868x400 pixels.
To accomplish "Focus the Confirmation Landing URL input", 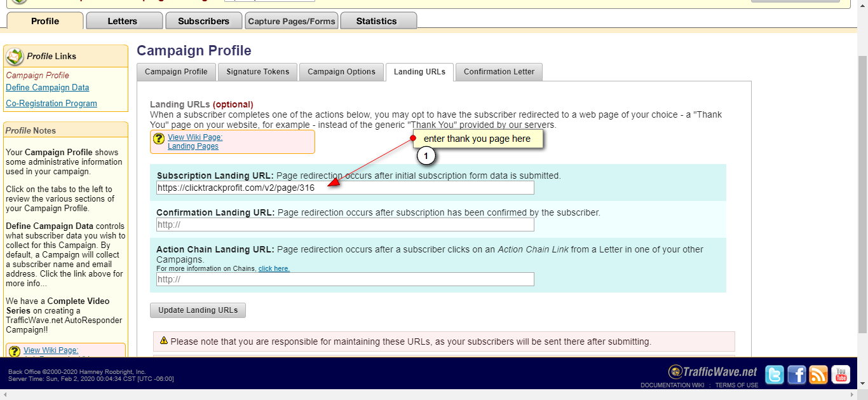I will coord(345,225).
